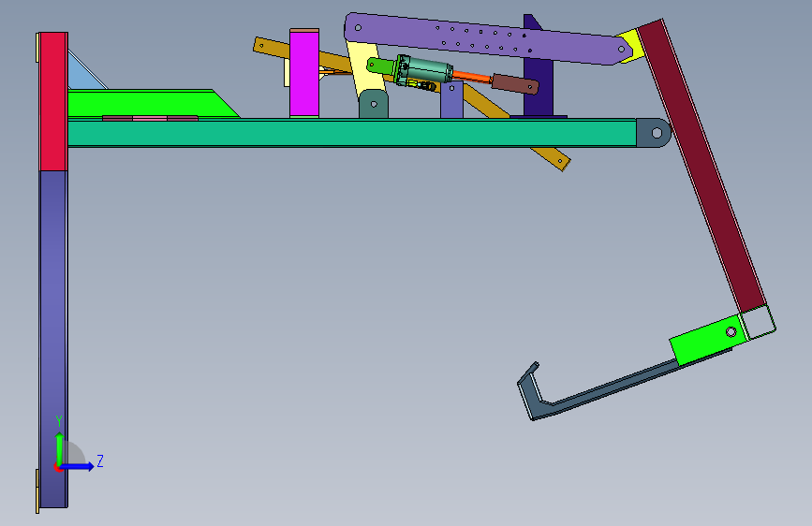
Task: Select the light blue triangular gusset
Action: click(x=82, y=74)
